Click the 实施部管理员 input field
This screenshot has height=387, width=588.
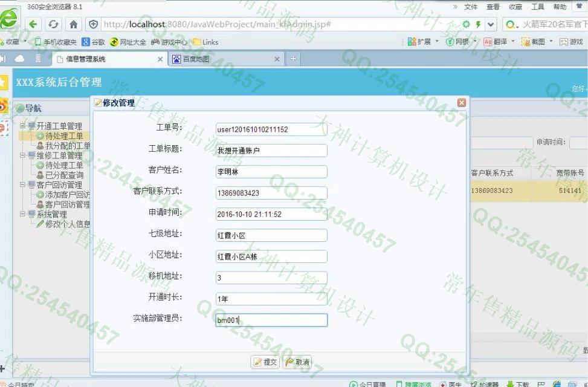tap(271, 320)
